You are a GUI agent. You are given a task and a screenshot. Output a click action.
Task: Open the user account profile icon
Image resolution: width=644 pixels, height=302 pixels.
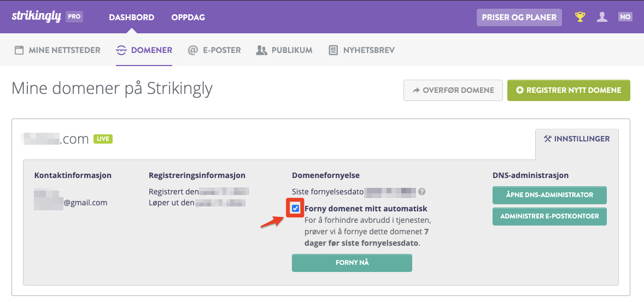point(602,17)
